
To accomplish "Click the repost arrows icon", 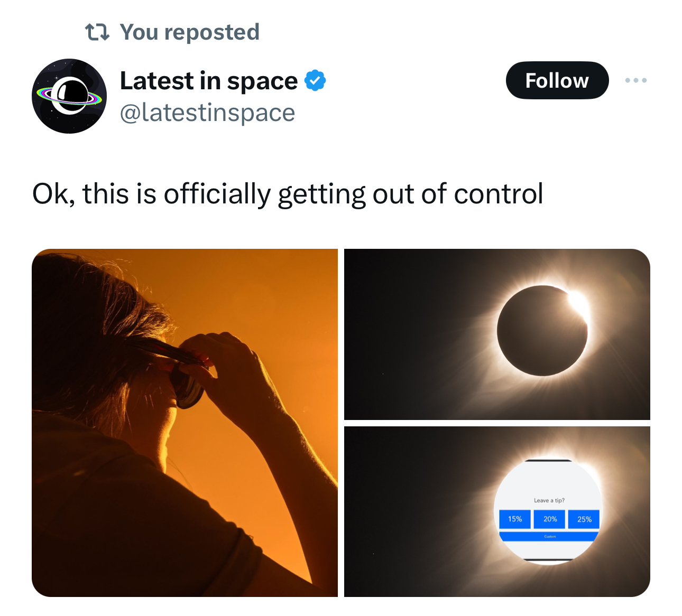I will 97,32.
